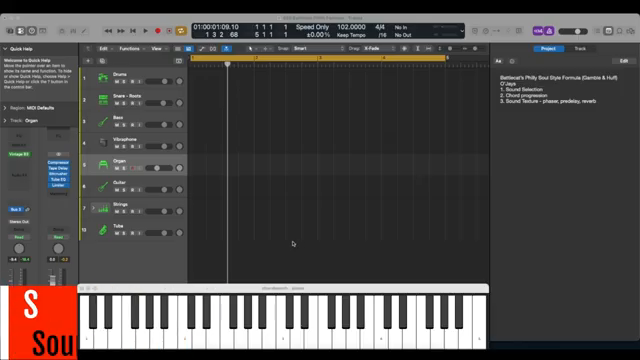
Task: Expand the Region: MIDI Defaults section
Action: [5, 108]
